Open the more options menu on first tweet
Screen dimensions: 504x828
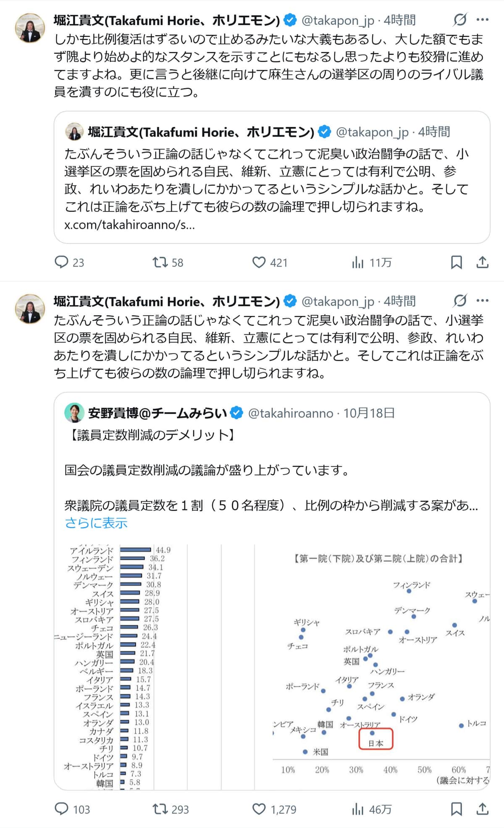483,19
